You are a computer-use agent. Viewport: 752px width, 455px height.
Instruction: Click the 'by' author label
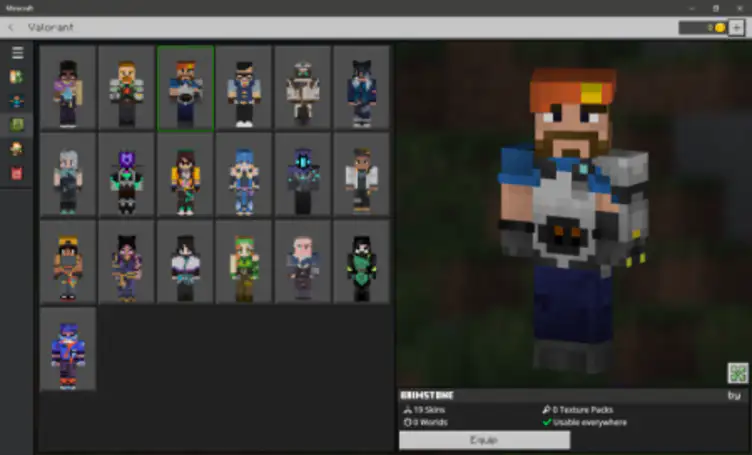(734, 396)
